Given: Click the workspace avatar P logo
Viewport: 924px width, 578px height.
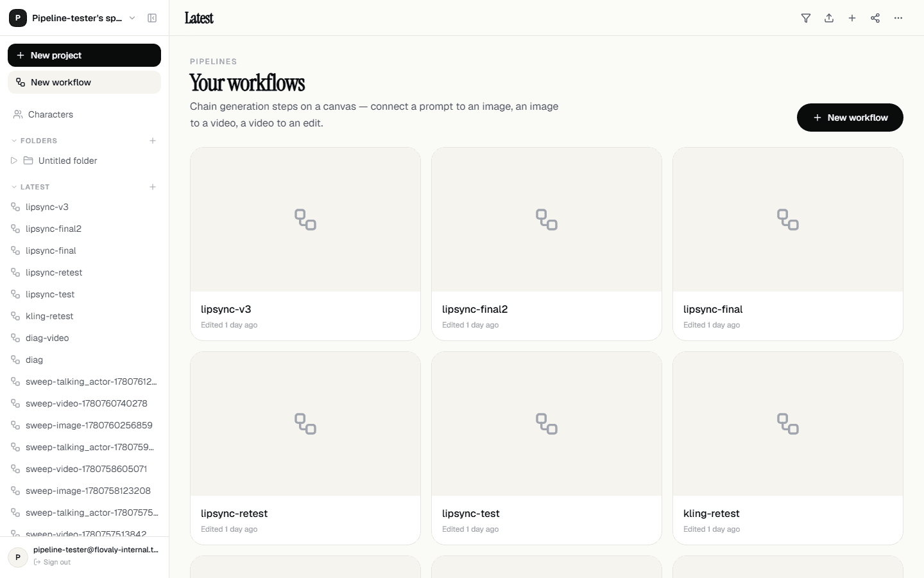Looking at the screenshot, I should [x=18, y=18].
